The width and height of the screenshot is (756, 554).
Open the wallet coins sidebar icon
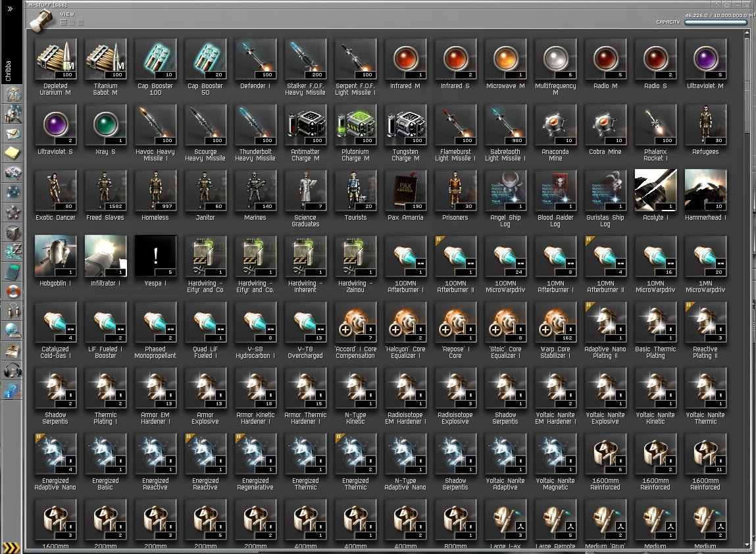pos(13,251)
